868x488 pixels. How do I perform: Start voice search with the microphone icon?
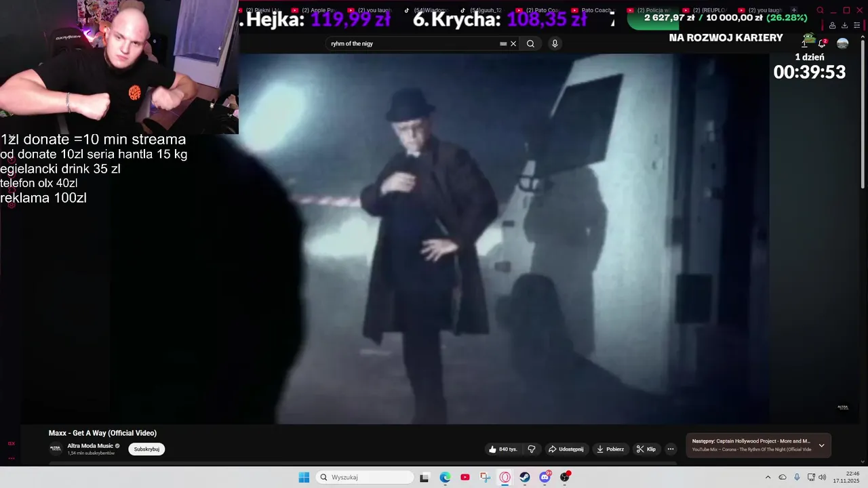click(x=555, y=43)
